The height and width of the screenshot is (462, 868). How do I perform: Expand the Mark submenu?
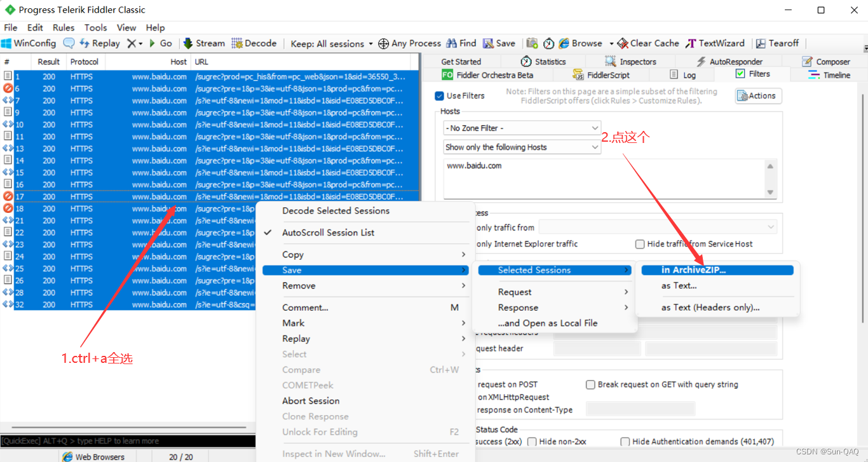click(365, 323)
